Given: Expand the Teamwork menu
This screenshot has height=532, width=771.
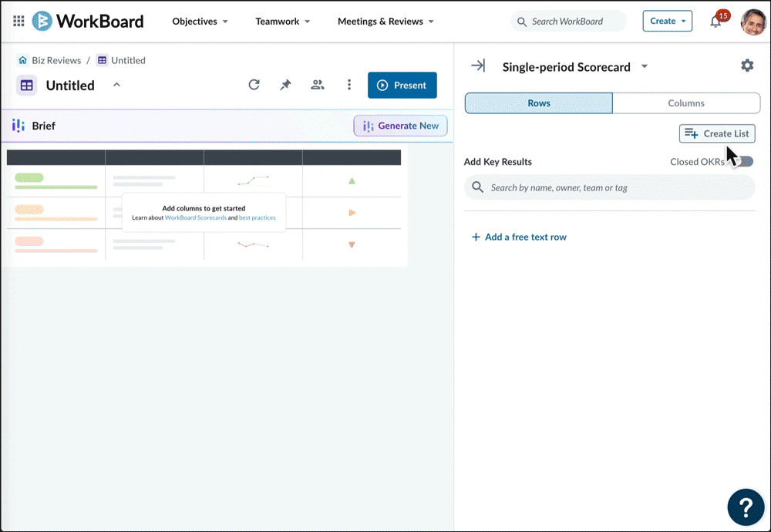Looking at the screenshot, I should point(283,21).
